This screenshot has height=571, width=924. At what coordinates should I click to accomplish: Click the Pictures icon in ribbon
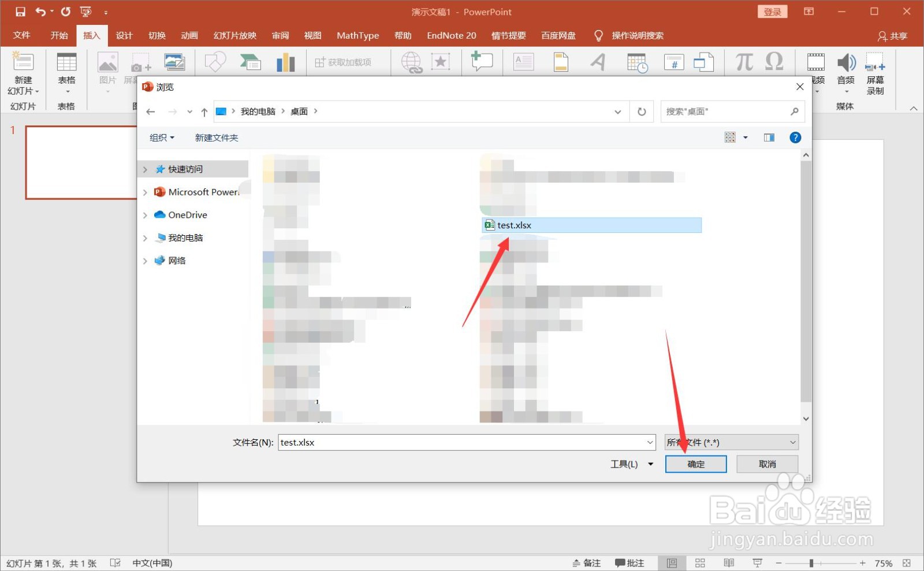point(107,62)
